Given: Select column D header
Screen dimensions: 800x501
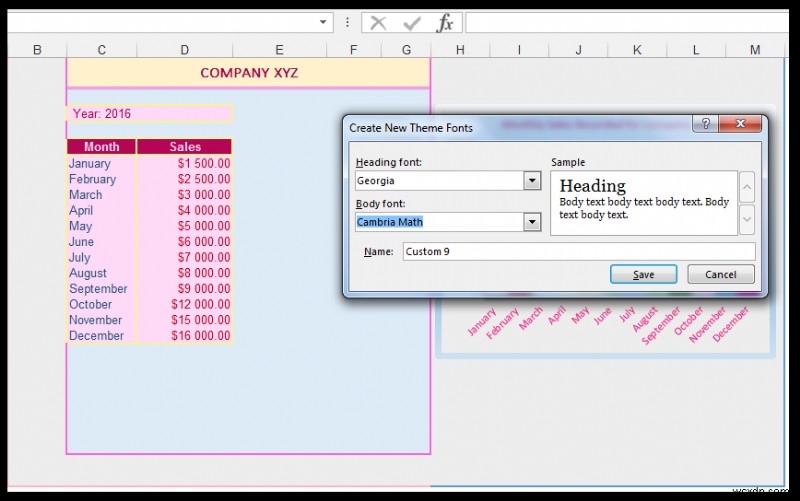Looking at the screenshot, I should [185, 49].
